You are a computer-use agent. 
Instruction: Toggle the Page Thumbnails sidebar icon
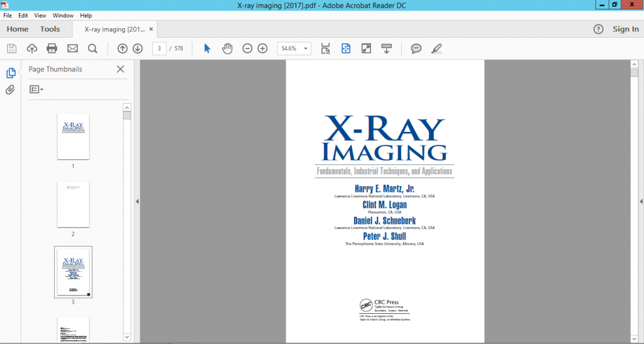tap(10, 73)
